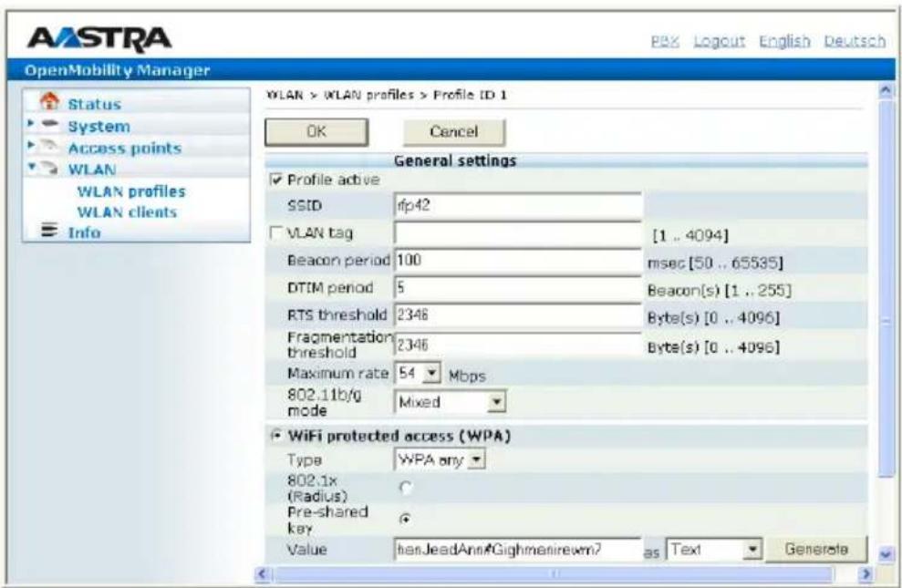
Task: Click the breadcrumb text 'Profile ID 1'
Action: tap(470, 95)
